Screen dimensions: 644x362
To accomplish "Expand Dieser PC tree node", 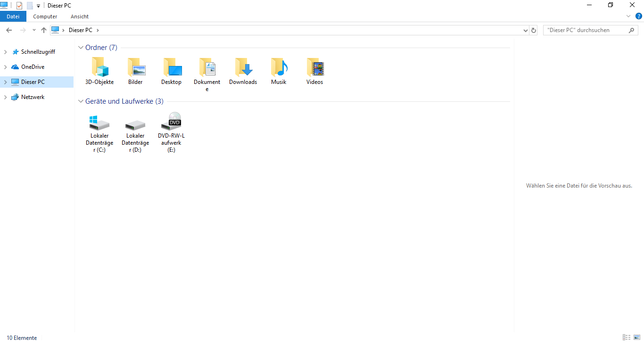I will (6, 82).
